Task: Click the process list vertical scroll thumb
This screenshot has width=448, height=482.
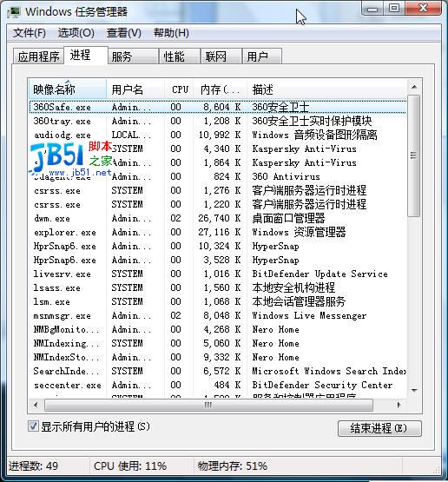Action: (414, 155)
